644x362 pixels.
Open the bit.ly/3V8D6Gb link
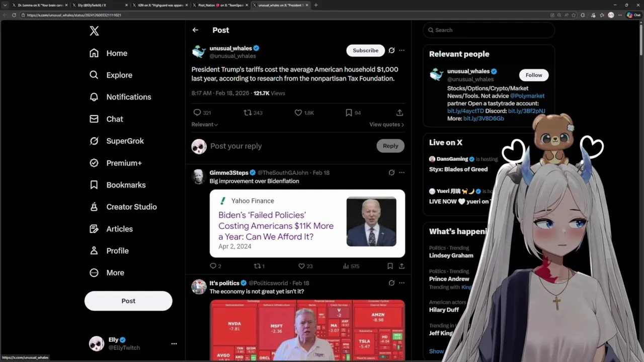[x=484, y=119]
